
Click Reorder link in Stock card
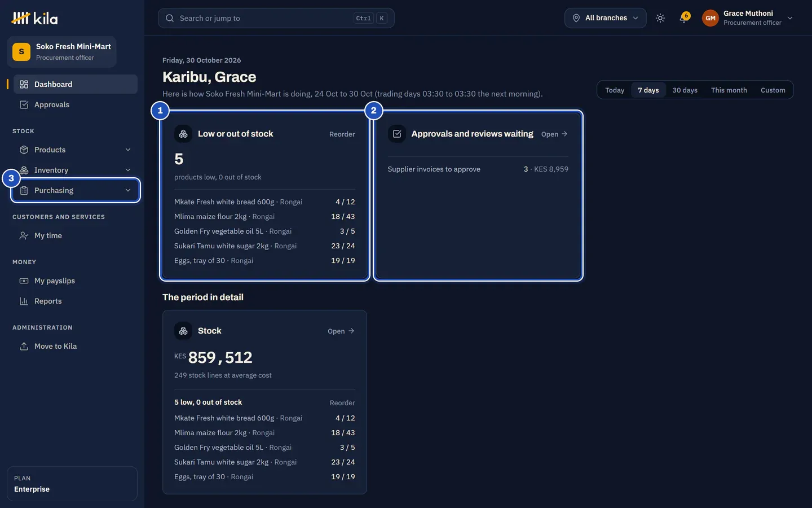pyautogui.click(x=342, y=403)
